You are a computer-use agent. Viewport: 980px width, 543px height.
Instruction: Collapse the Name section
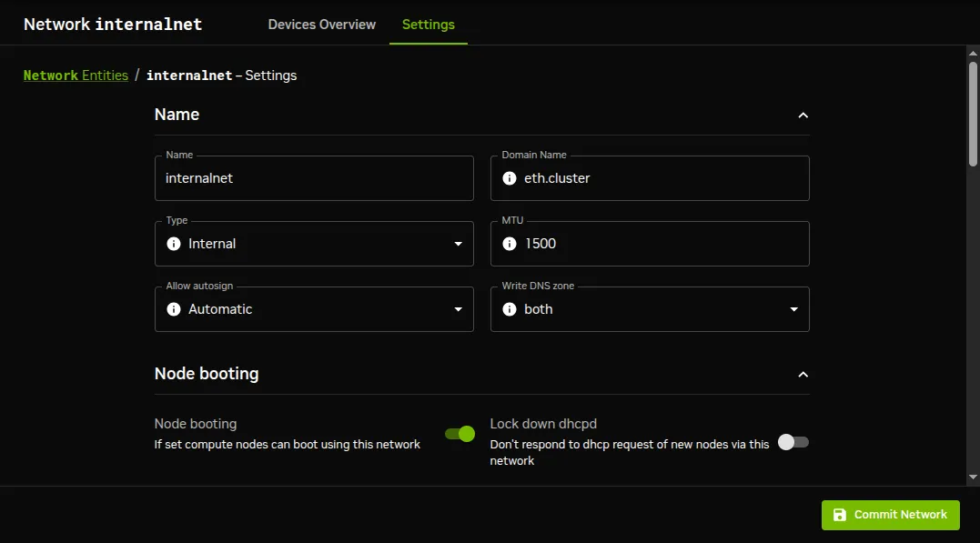coord(803,115)
